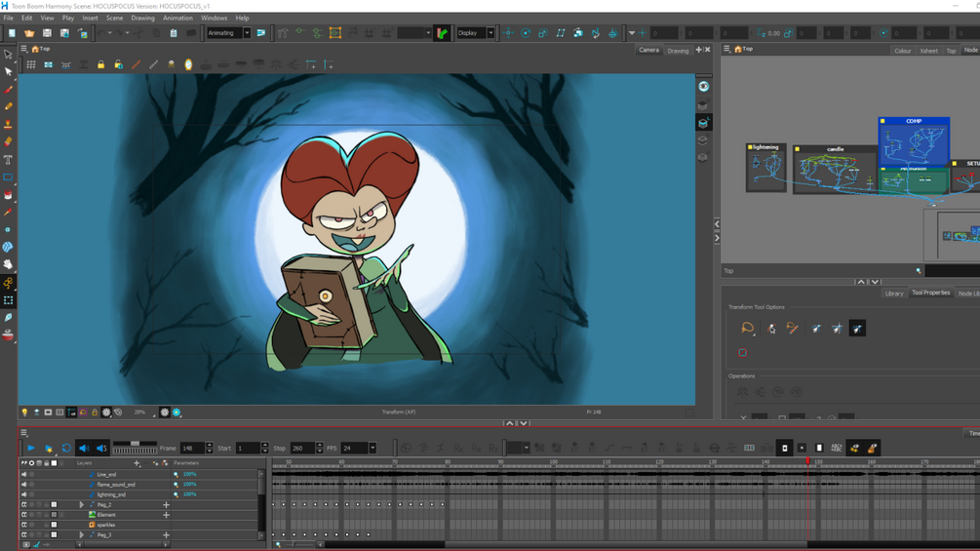The height and width of the screenshot is (551, 980).
Task: Expand the Peg_2 layer
Action: pos(81,505)
